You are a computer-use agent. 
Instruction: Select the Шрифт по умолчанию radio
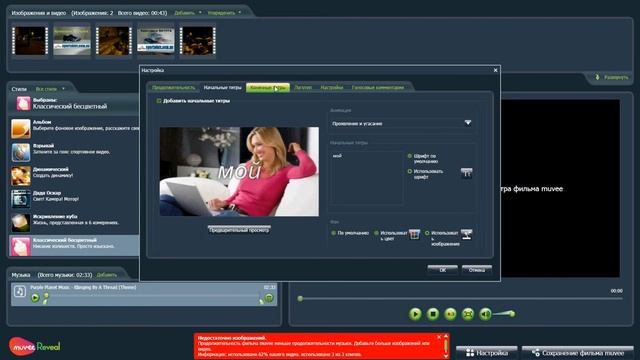410,156
